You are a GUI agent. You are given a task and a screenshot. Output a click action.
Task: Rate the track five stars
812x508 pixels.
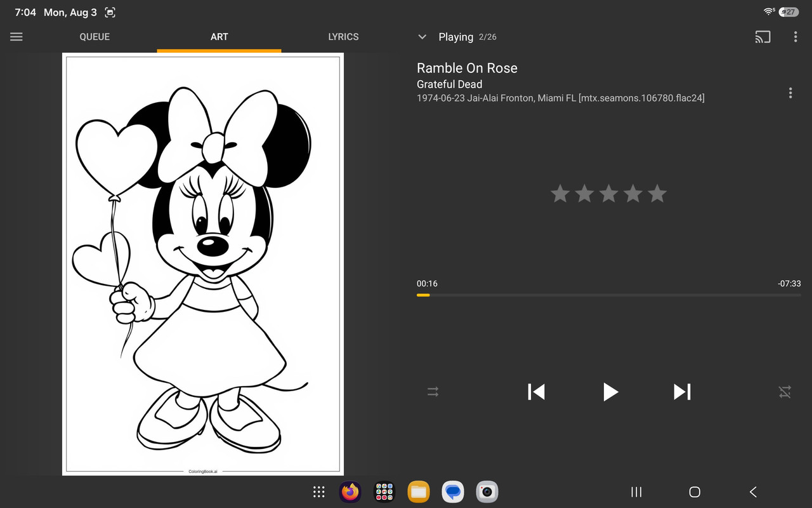coord(657,194)
